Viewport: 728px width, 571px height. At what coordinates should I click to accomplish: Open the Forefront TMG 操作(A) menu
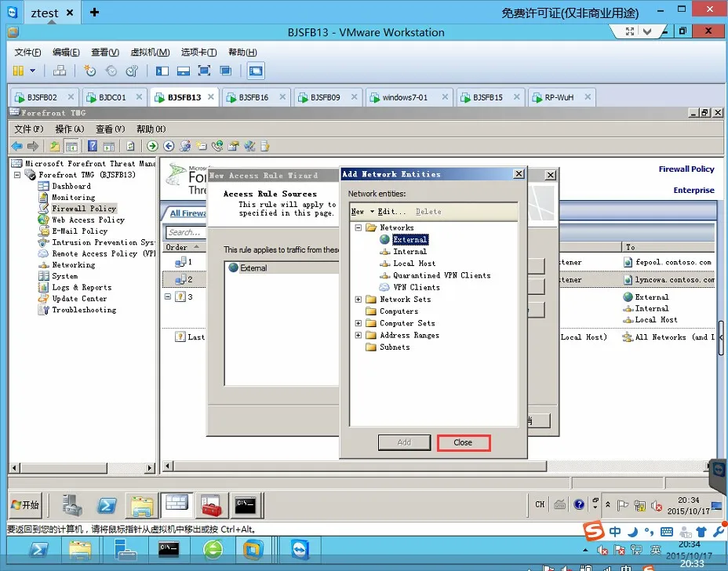pyautogui.click(x=70, y=129)
